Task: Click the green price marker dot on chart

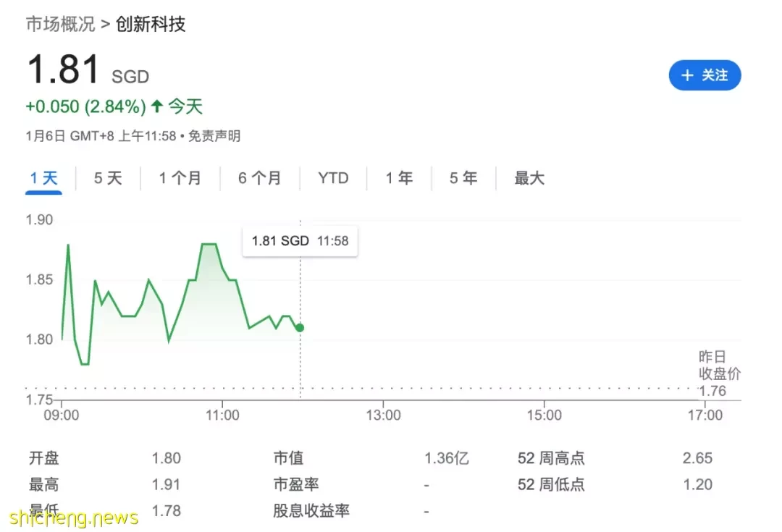Action: point(300,328)
